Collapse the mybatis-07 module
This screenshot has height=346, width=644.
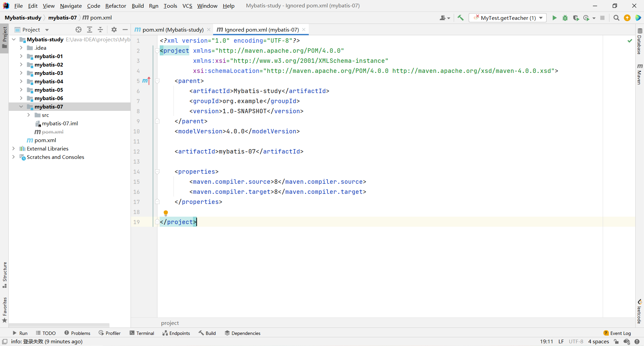pyautogui.click(x=21, y=106)
